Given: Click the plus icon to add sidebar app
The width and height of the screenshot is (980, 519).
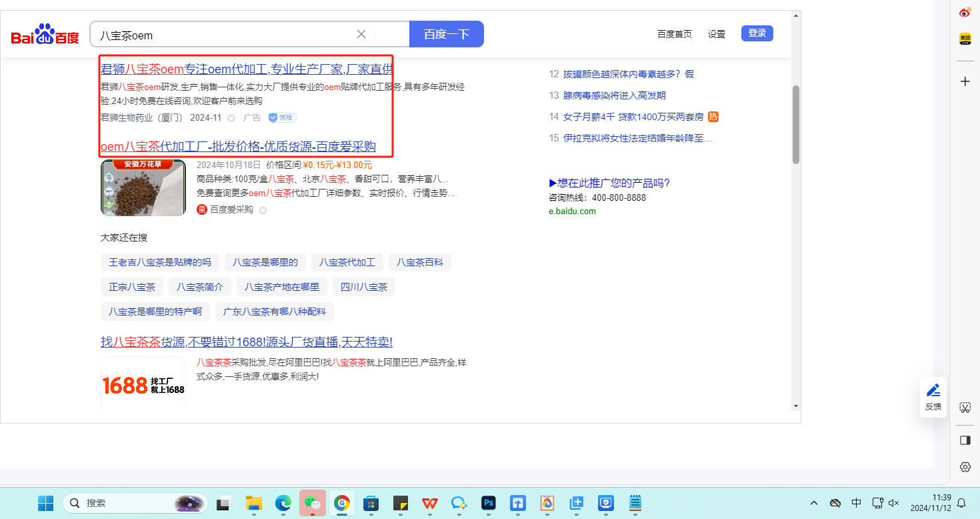Looking at the screenshot, I should tap(965, 81).
